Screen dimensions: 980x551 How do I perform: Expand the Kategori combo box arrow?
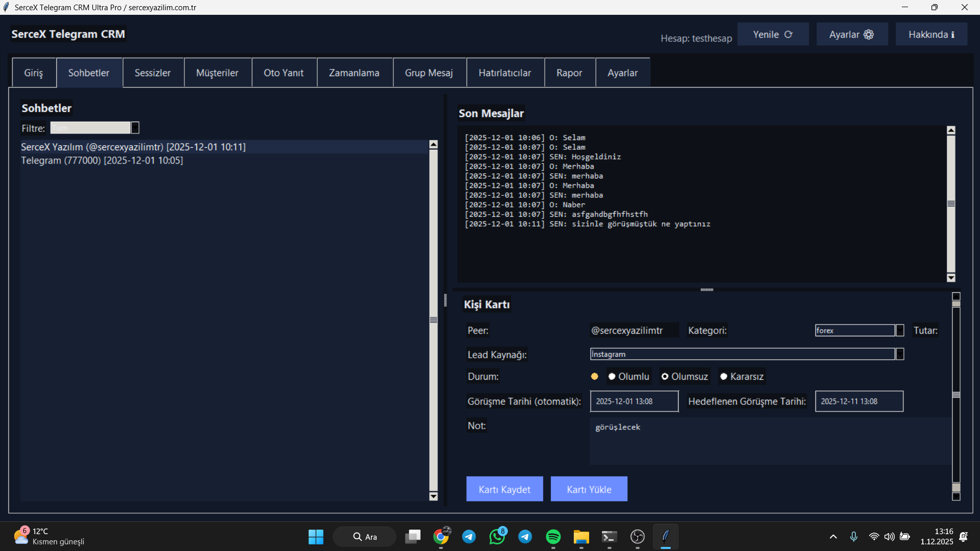tap(900, 331)
